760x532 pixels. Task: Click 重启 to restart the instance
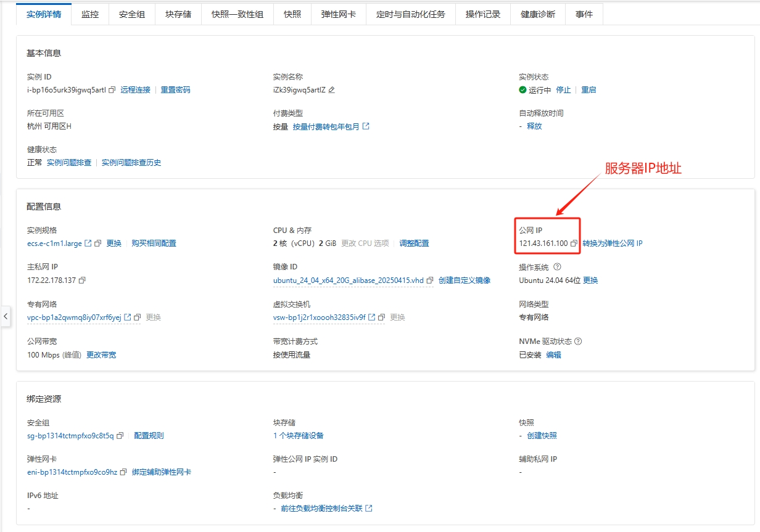pyautogui.click(x=589, y=90)
